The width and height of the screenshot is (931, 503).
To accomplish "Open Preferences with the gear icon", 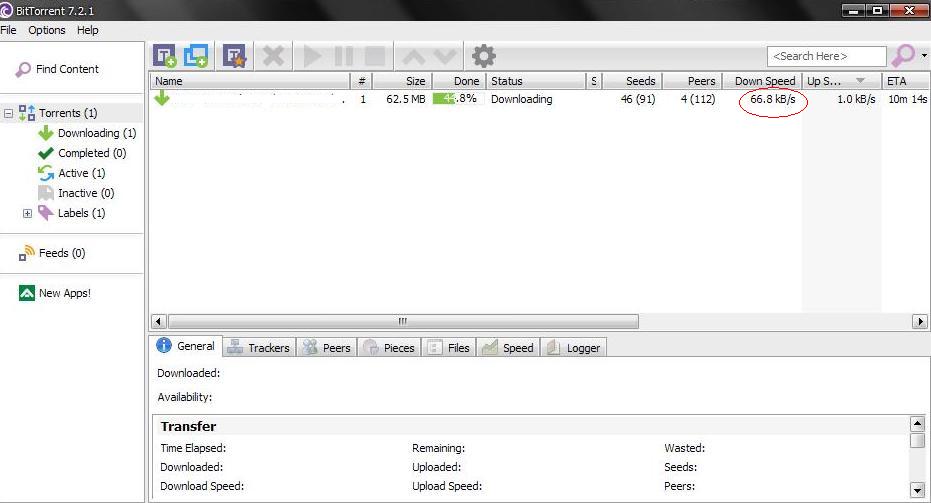I will [483, 56].
